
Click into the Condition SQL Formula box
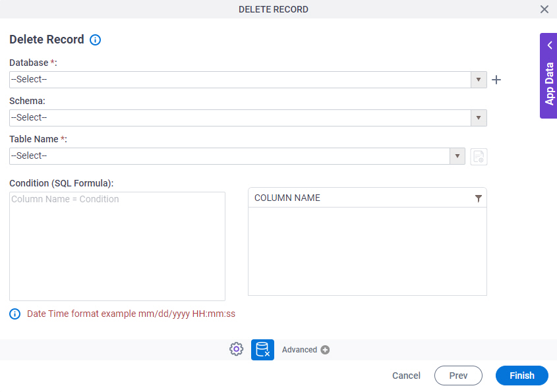[x=117, y=246]
